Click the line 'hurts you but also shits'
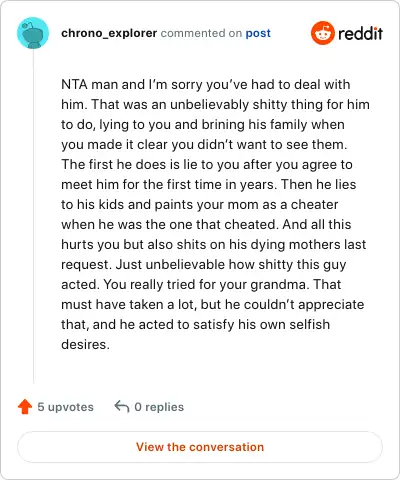This screenshot has width=400, height=480. [213, 245]
